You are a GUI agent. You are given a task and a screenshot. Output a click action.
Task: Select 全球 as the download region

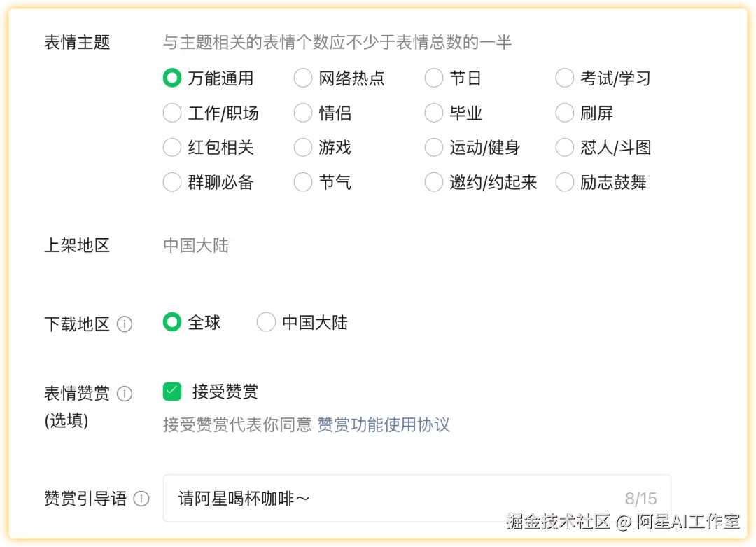[x=172, y=323]
